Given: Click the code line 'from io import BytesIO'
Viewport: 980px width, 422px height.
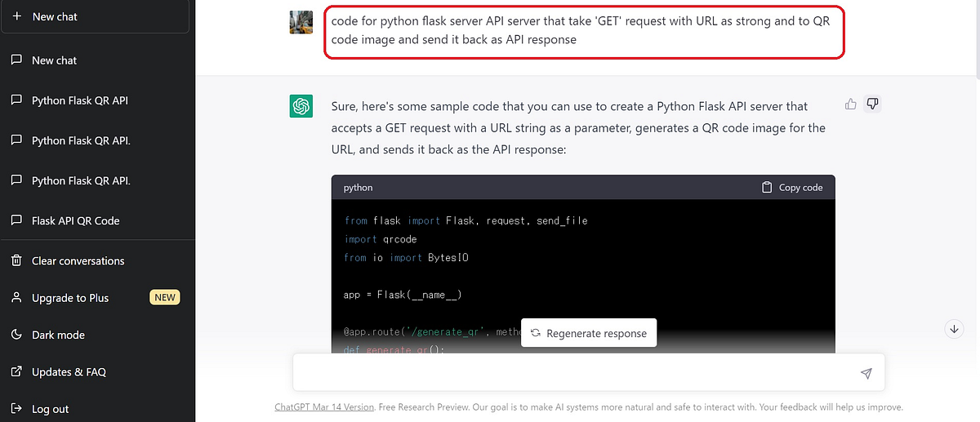Looking at the screenshot, I should (x=407, y=257).
